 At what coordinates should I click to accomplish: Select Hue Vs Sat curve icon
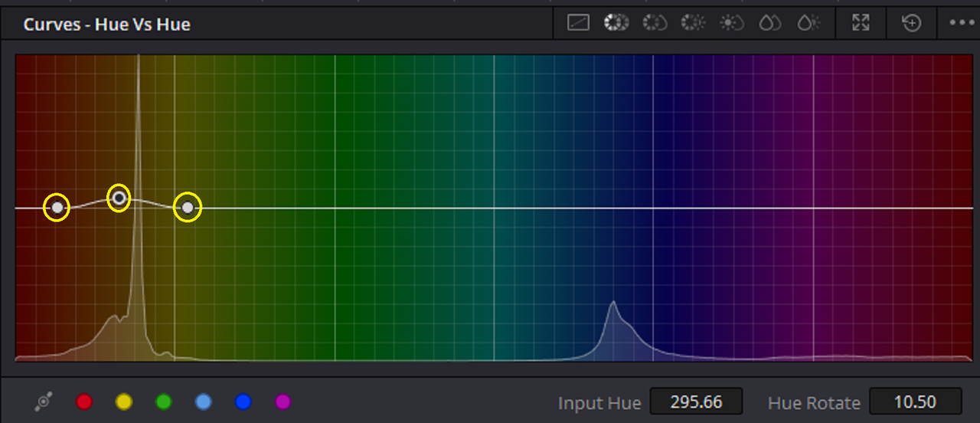pyautogui.click(x=655, y=23)
